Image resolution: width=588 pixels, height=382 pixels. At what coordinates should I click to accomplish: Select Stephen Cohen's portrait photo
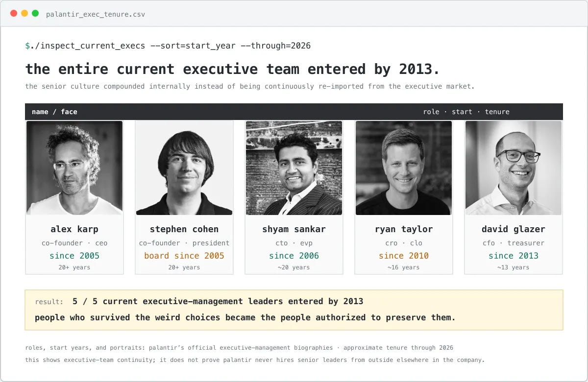(x=184, y=168)
